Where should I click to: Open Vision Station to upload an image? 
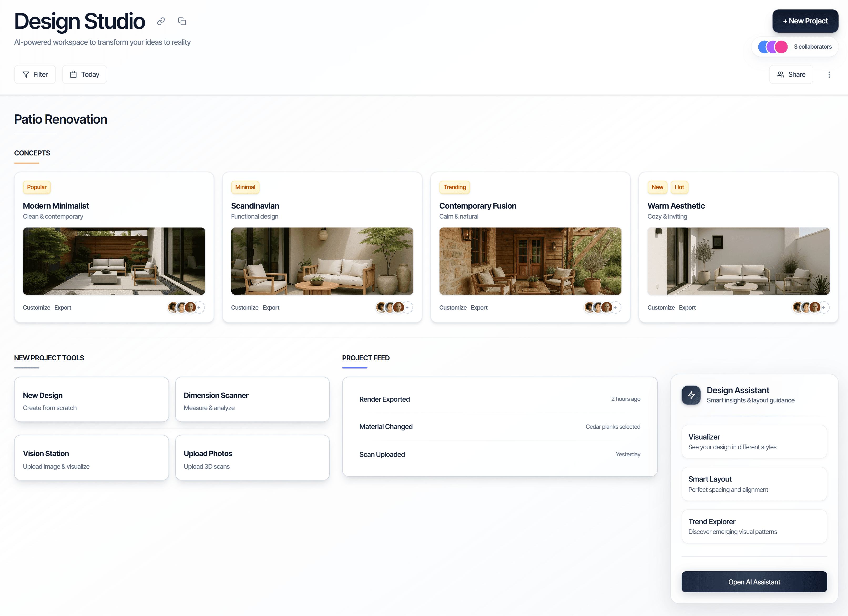coord(91,457)
